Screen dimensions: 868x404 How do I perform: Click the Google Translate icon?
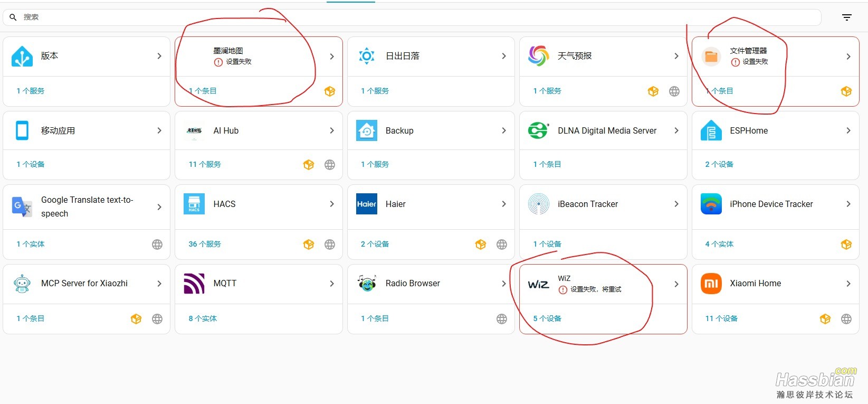pyautogui.click(x=22, y=206)
